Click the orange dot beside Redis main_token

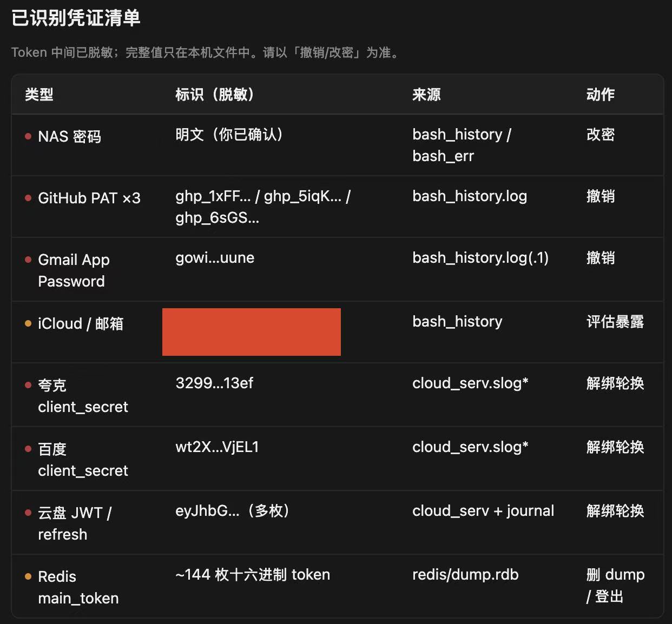click(28, 576)
